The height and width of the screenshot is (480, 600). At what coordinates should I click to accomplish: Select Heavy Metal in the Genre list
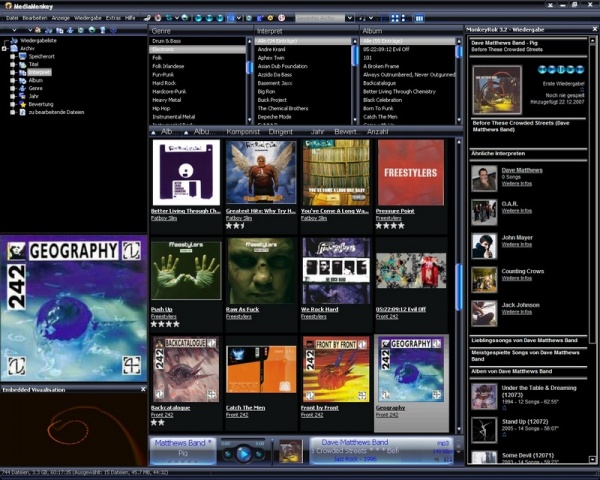click(x=166, y=98)
